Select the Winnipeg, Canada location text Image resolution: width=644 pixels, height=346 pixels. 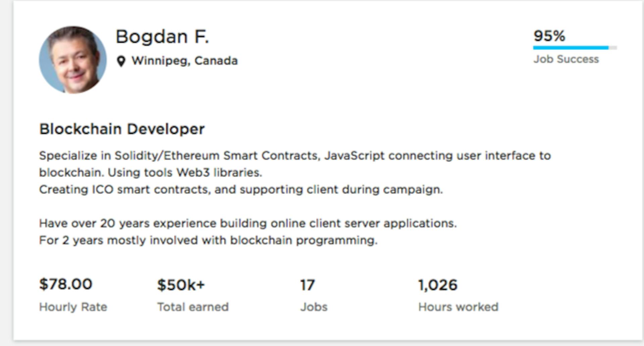(184, 61)
